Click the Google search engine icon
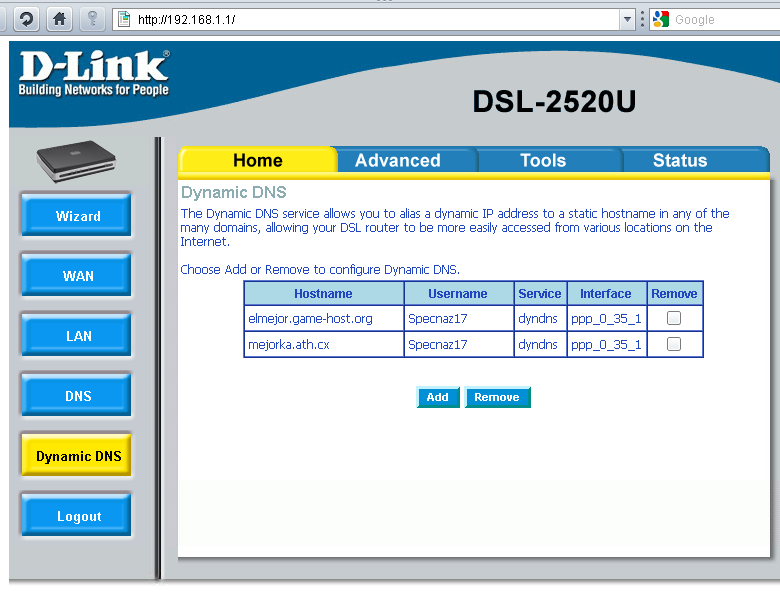Image resolution: width=780 pixels, height=600 pixels. pyautogui.click(x=660, y=19)
